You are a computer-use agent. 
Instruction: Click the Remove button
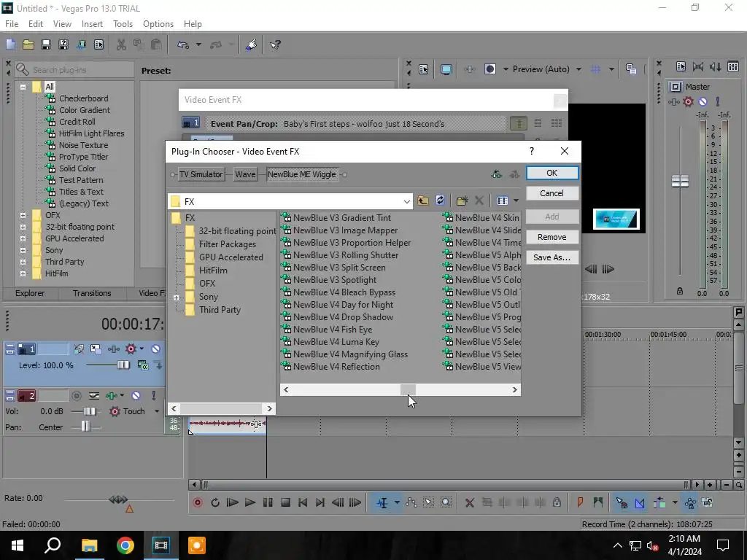coord(552,237)
